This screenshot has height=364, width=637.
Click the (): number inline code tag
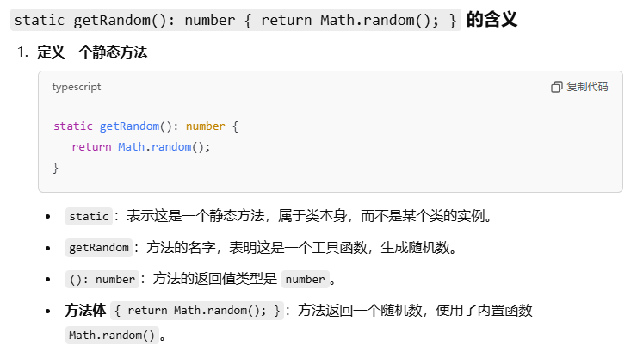point(102,279)
